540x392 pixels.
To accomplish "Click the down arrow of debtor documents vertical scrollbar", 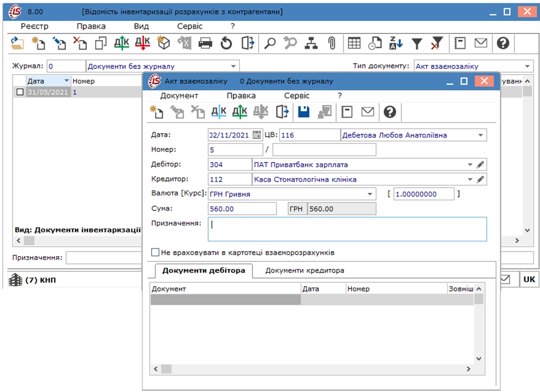I will (x=479, y=359).
